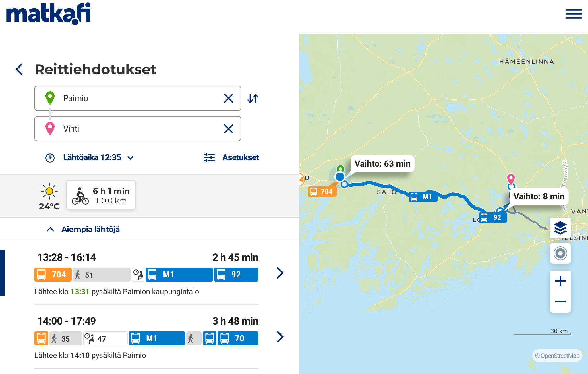Click the 704 bus label on map
This screenshot has height=374, width=588.
[322, 192]
